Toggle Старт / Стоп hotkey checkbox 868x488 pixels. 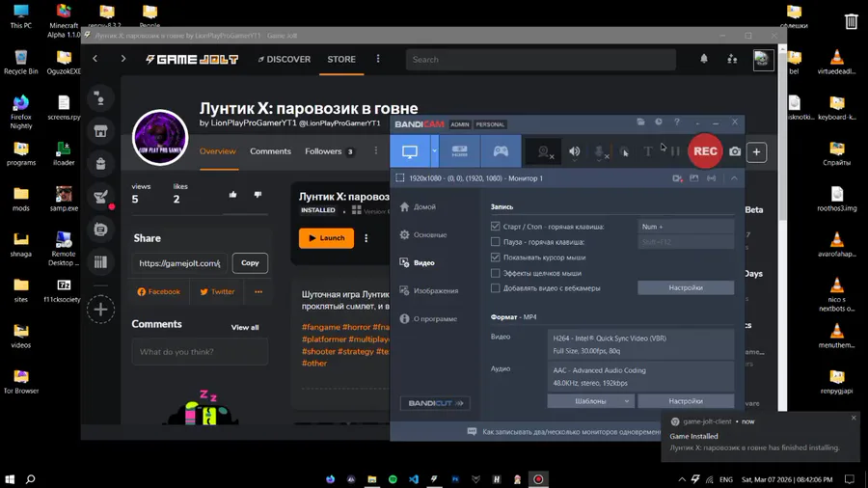[x=495, y=227]
